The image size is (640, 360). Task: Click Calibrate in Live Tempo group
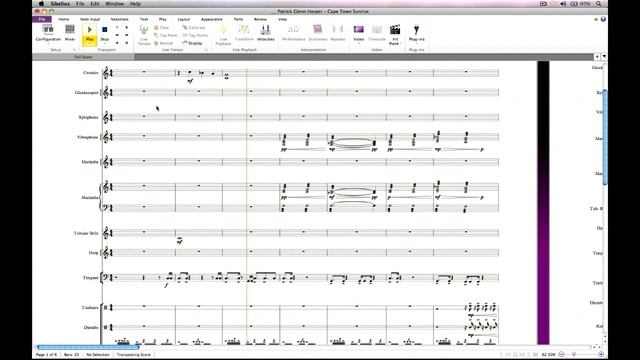coord(194,28)
